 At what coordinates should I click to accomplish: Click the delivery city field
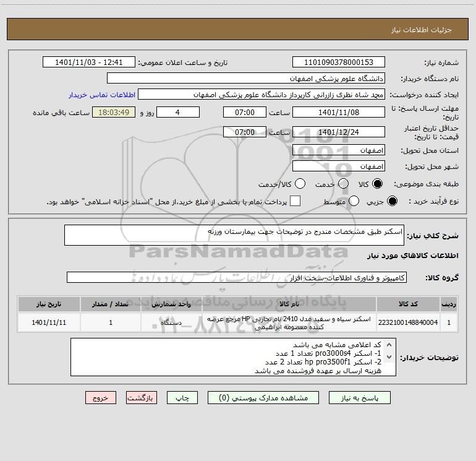pos(339,166)
